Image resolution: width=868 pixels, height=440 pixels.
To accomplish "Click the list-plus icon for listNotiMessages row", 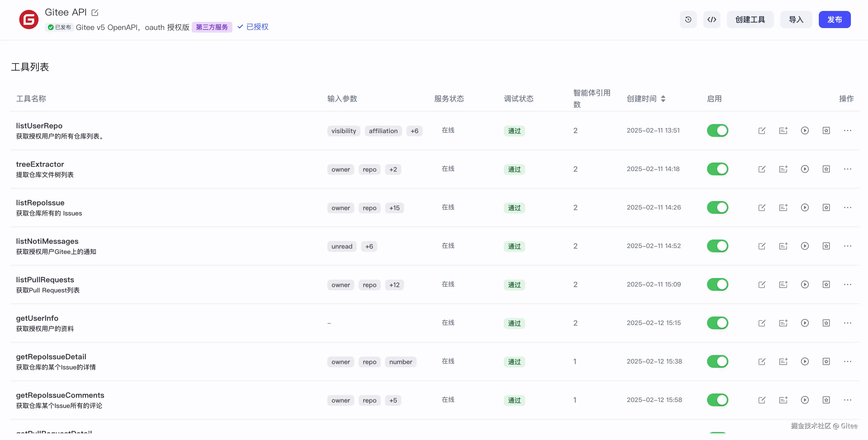I will [x=783, y=246].
